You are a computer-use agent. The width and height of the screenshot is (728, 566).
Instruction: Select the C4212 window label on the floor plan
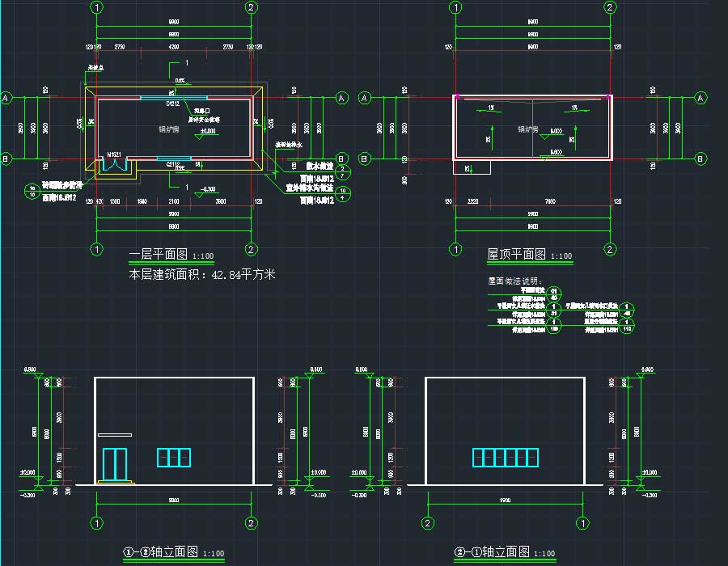pos(172,104)
